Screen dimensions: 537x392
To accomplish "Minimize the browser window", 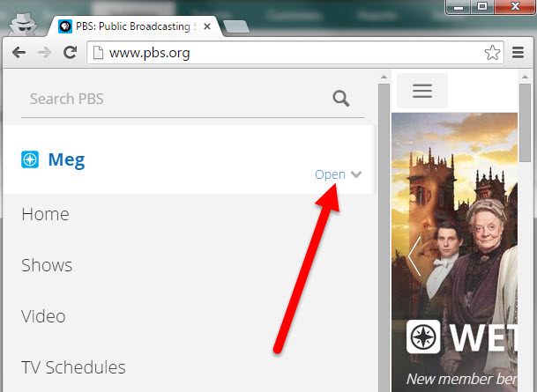I will point(459,7).
